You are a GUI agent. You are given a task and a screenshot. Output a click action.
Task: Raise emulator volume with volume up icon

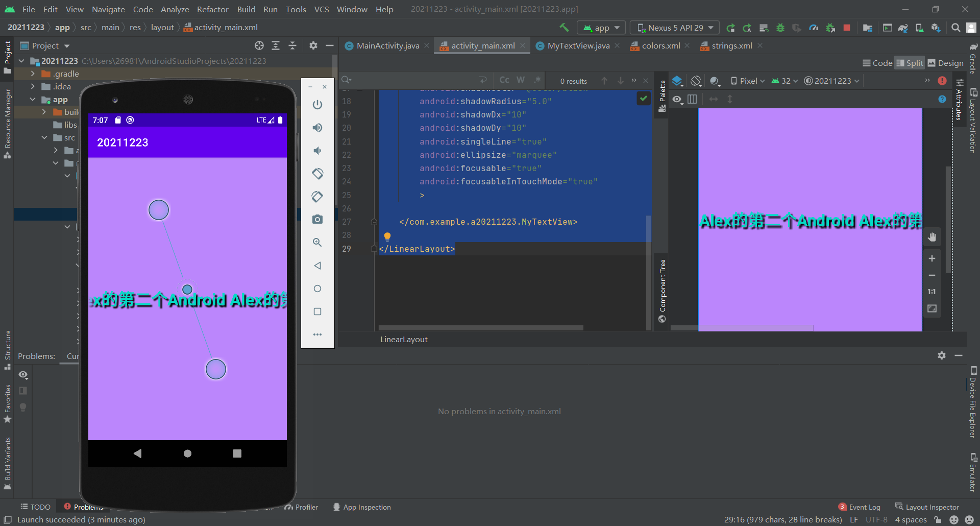tap(317, 128)
